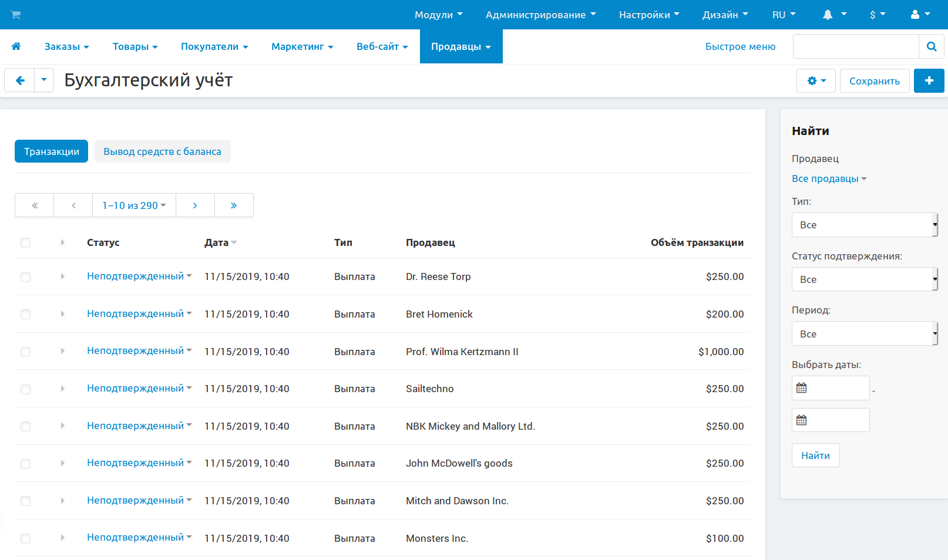Tick the checkbox for Sailtechno row

(25, 389)
